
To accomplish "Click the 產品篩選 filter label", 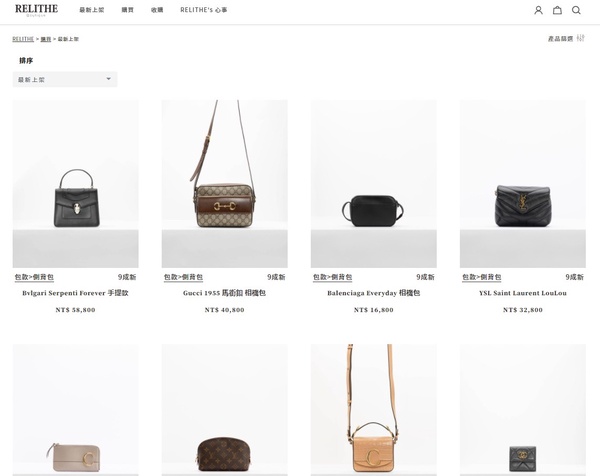I will pos(561,39).
